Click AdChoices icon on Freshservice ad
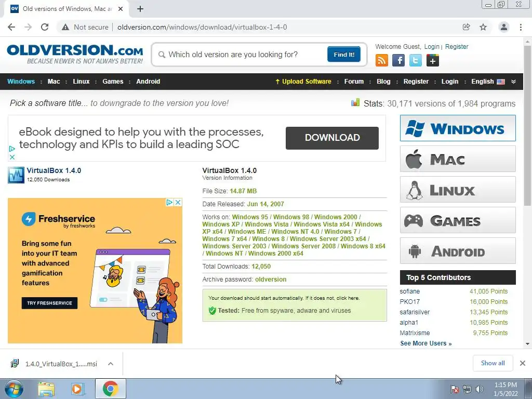The height and width of the screenshot is (399, 532). [170, 202]
